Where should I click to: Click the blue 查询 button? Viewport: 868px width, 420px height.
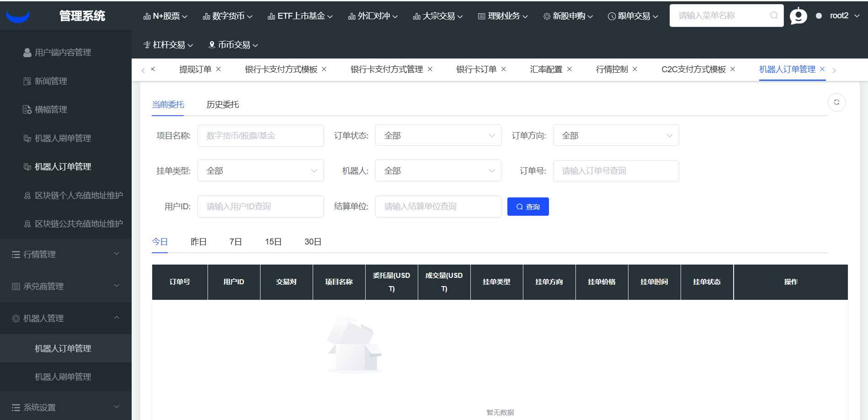528,207
